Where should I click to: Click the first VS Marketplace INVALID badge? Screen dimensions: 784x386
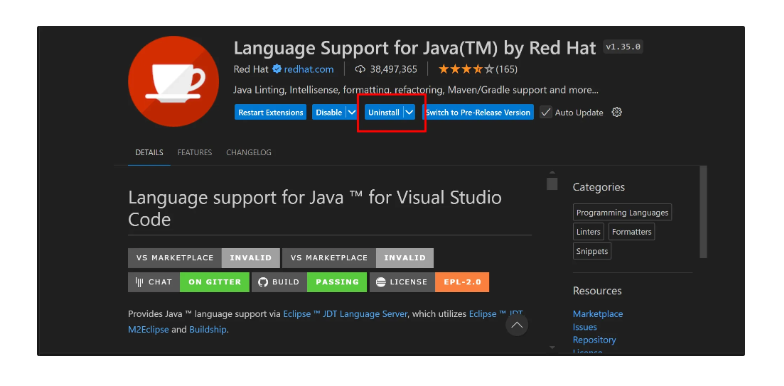tap(204, 258)
